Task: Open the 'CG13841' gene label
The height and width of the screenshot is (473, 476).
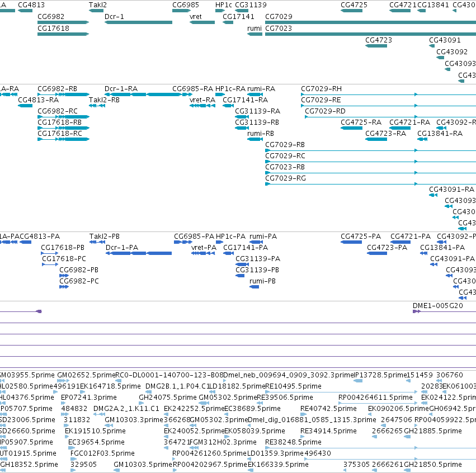Action: 433,5
